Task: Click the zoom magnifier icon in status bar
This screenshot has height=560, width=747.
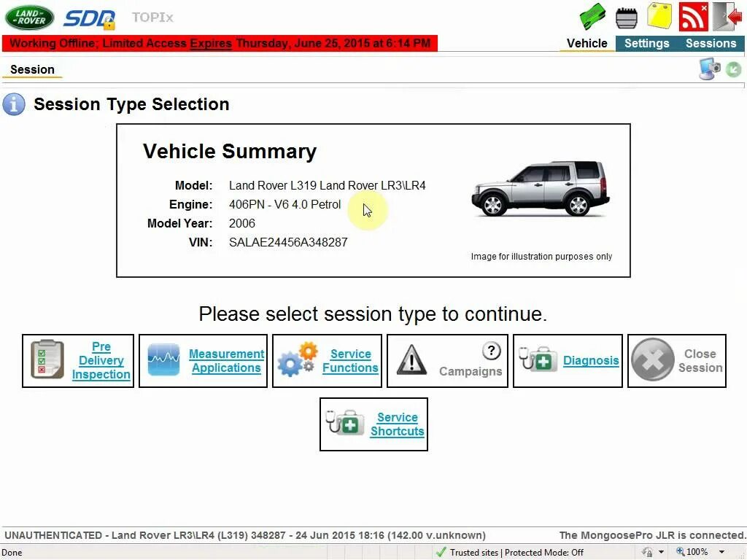Action: pyautogui.click(x=681, y=551)
